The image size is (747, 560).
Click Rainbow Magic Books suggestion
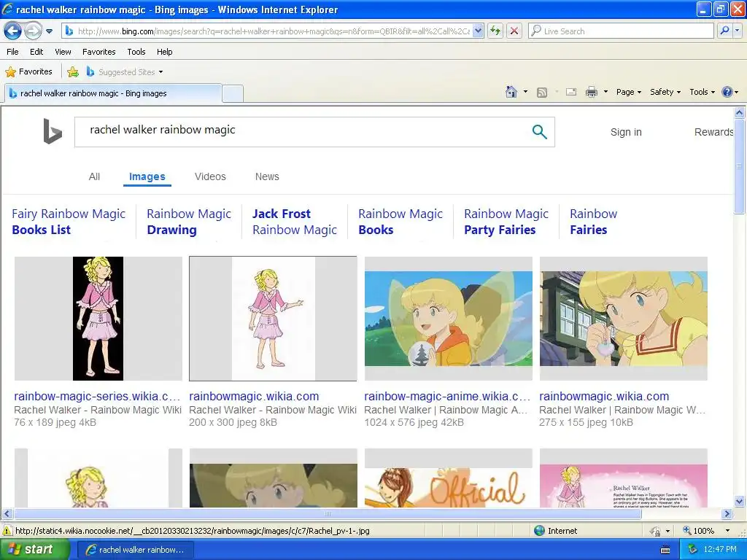(400, 222)
